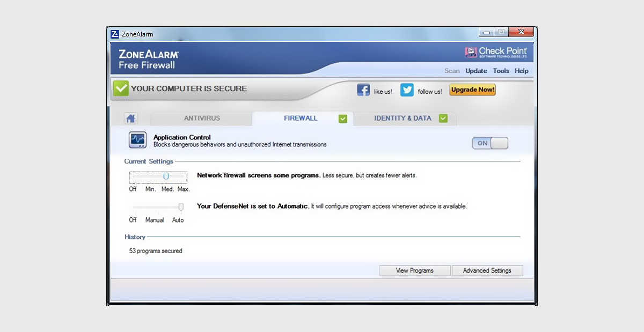Screen dimensions: 644x332
Task: Click the View Programs button
Action: 415,271
